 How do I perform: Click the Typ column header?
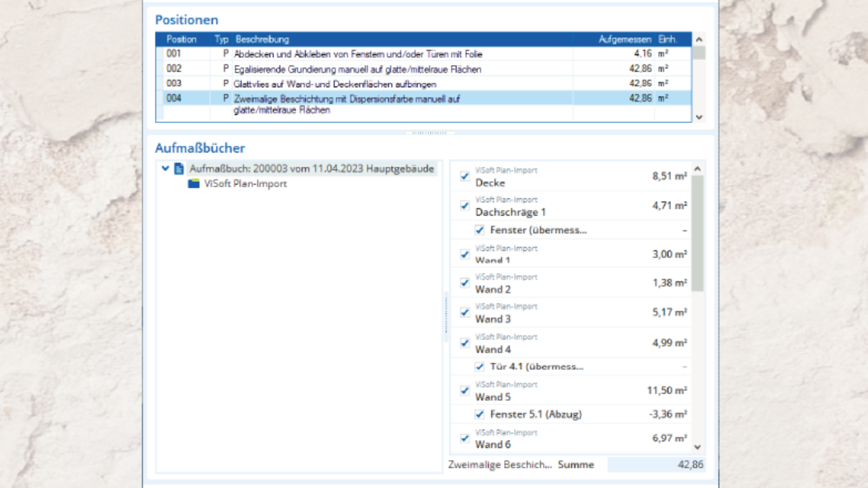pos(221,39)
